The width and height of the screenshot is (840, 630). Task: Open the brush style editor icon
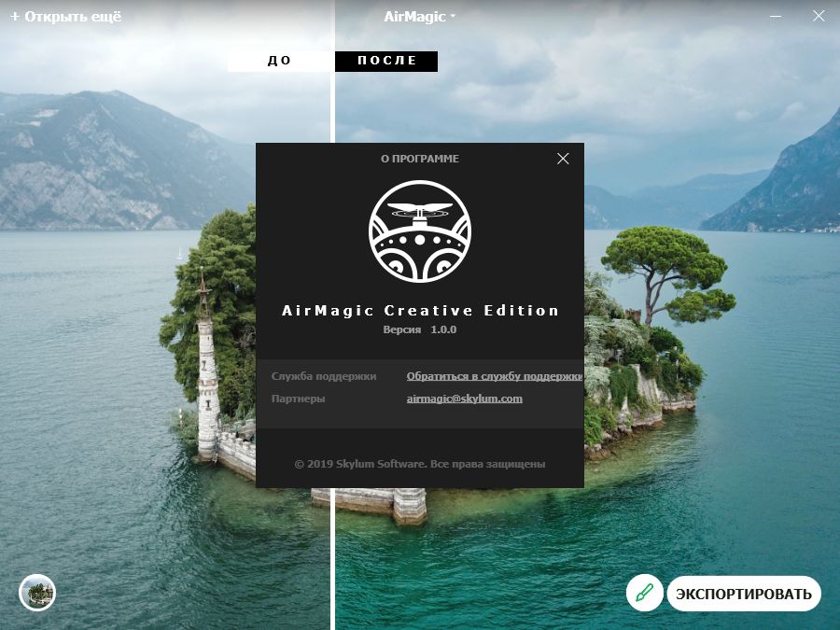click(x=644, y=593)
